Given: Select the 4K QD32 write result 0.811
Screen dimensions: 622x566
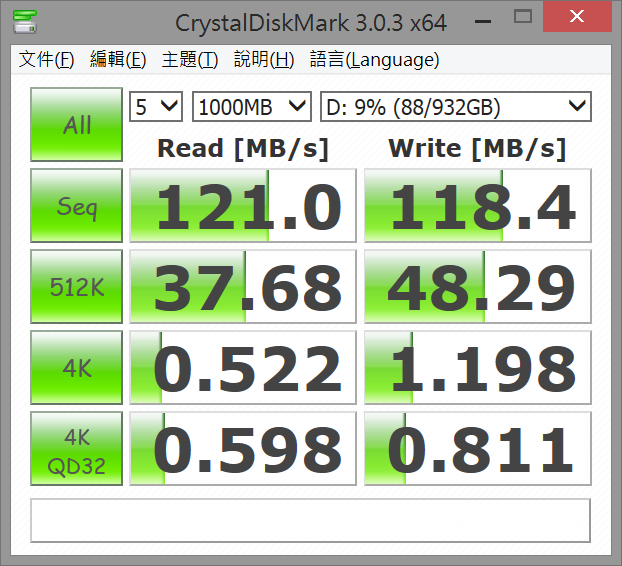Looking at the screenshot, I should pos(478,448).
